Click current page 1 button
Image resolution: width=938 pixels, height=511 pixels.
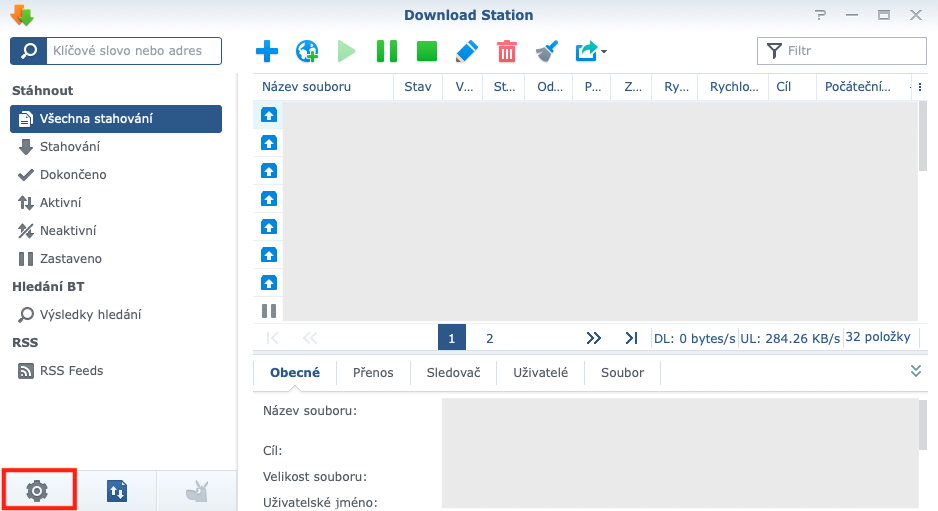452,338
